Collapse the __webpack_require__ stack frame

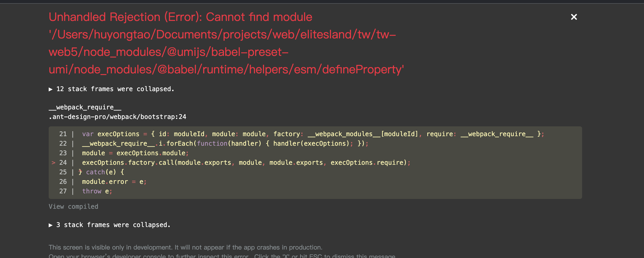(x=85, y=107)
